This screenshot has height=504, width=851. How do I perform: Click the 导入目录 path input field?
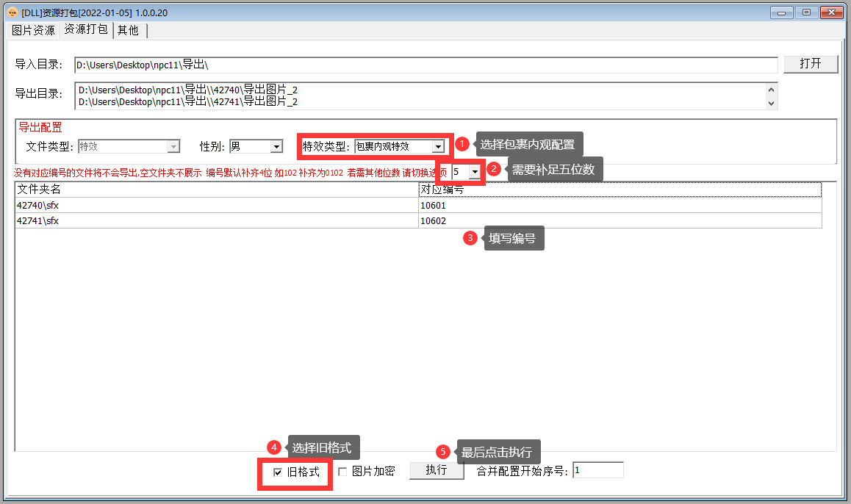coord(425,65)
